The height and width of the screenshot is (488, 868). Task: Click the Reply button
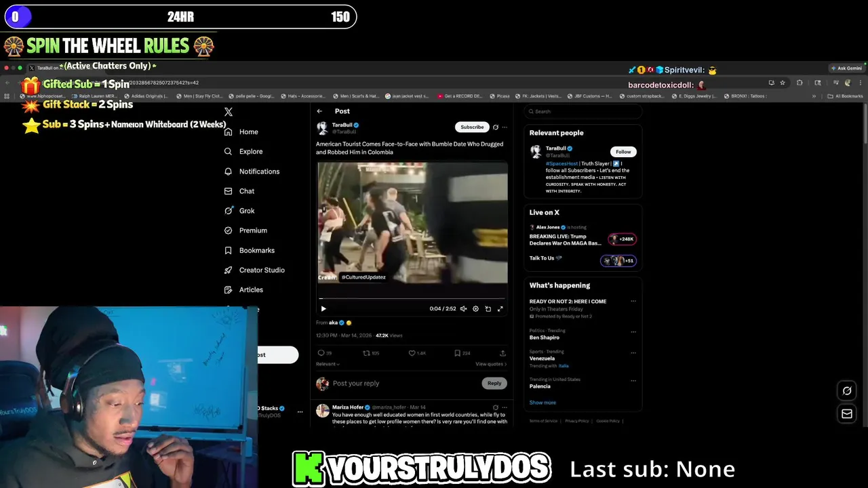pyautogui.click(x=494, y=383)
